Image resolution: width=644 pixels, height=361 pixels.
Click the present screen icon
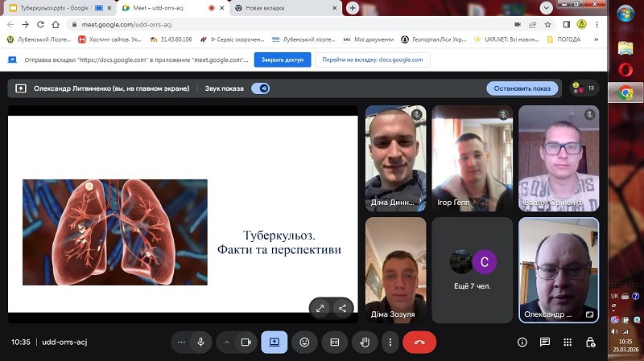pos(274,342)
